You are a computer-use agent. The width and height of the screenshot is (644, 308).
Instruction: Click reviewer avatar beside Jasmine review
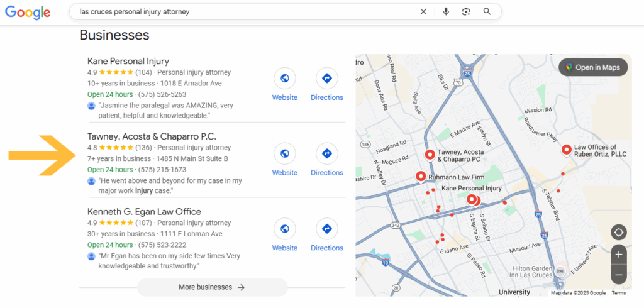coord(91,106)
